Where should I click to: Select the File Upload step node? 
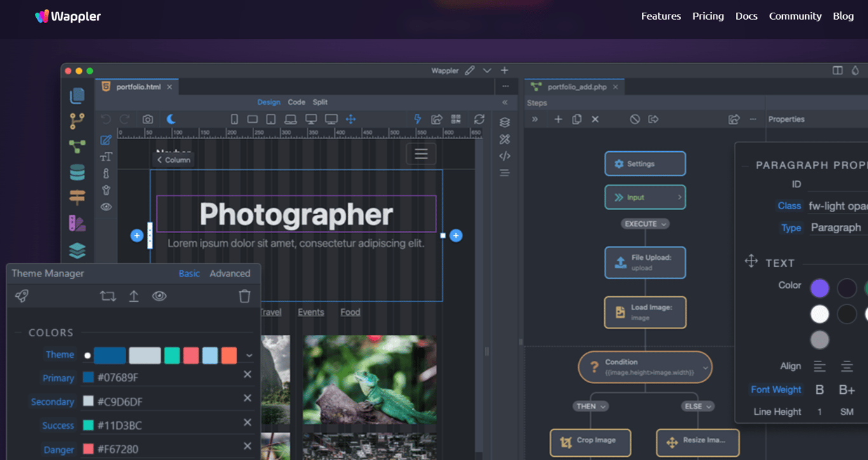coord(645,262)
